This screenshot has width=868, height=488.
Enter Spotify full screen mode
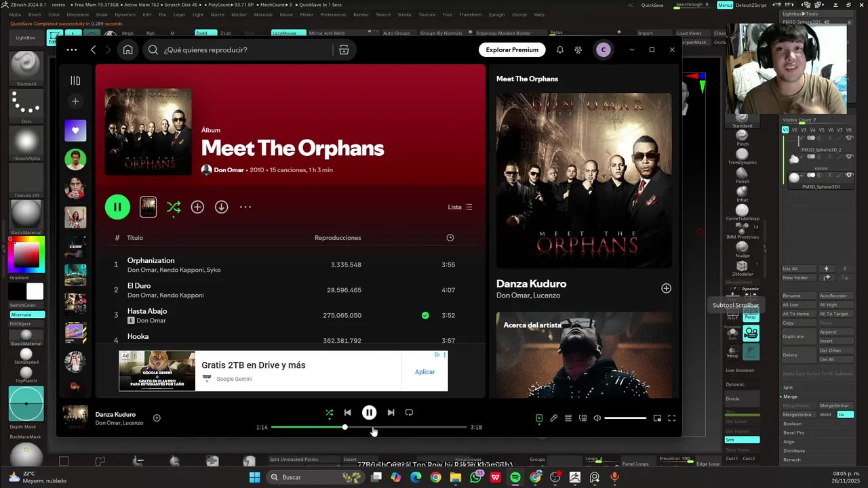pos(672,418)
